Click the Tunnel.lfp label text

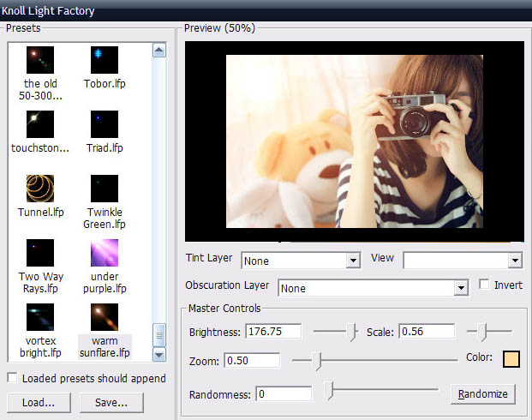pos(41,213)
